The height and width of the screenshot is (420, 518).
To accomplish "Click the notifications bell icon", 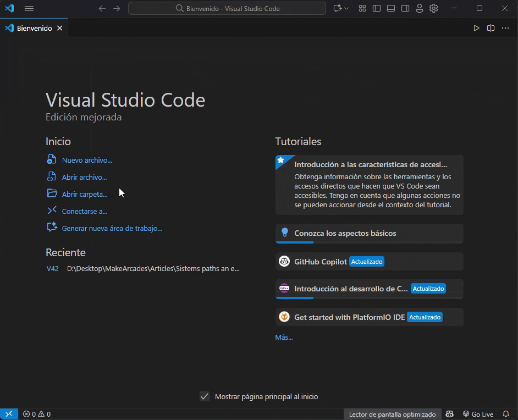I will pos(506,414).
